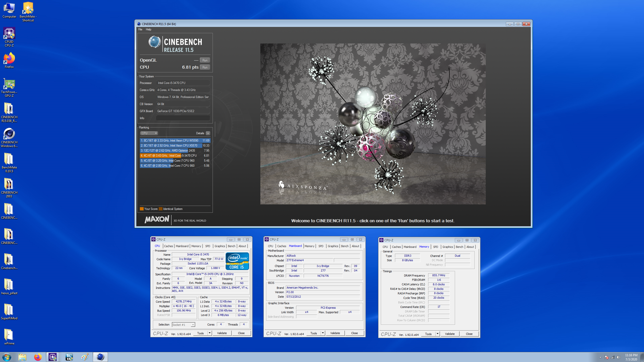Open the File menu in CINEBENCH
Image resolution: width=644 pixels, height=362 pixels.
[140, 29]
